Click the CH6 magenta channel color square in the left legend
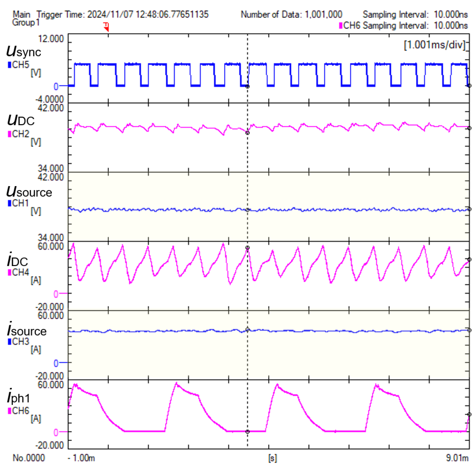The height and width of the screenshot is (471, 476). tap(10, 411)
